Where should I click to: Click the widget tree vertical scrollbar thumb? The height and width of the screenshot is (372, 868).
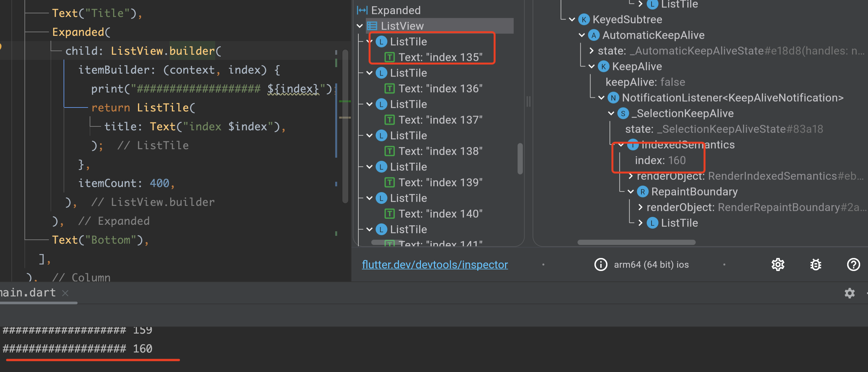(520, 159)
